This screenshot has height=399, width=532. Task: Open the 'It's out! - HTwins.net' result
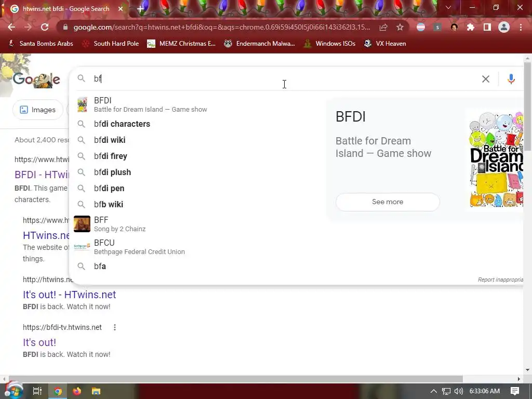(x=69, y=295)
